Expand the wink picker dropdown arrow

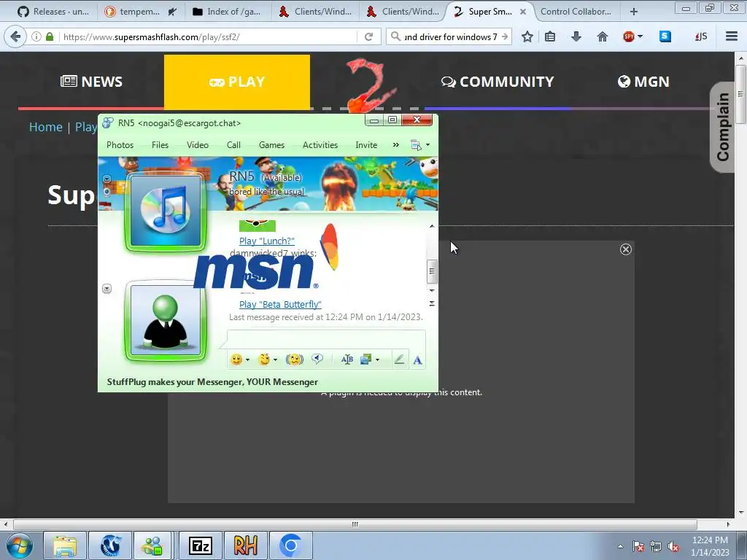coord(275,360)
